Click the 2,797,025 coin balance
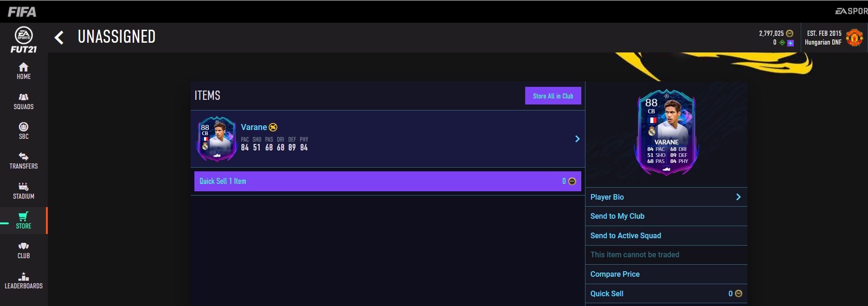The image size is (868, 306). coord(771,33)
